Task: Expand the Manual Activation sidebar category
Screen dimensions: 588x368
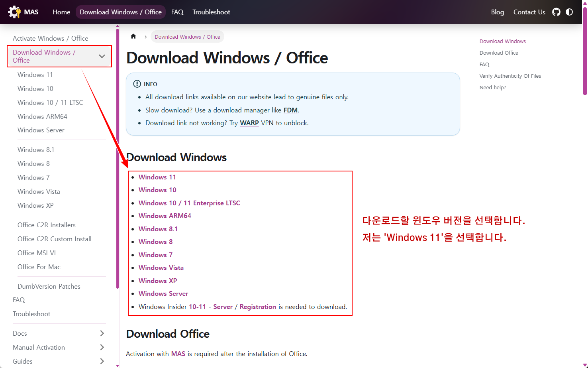Action: point(102,347)
